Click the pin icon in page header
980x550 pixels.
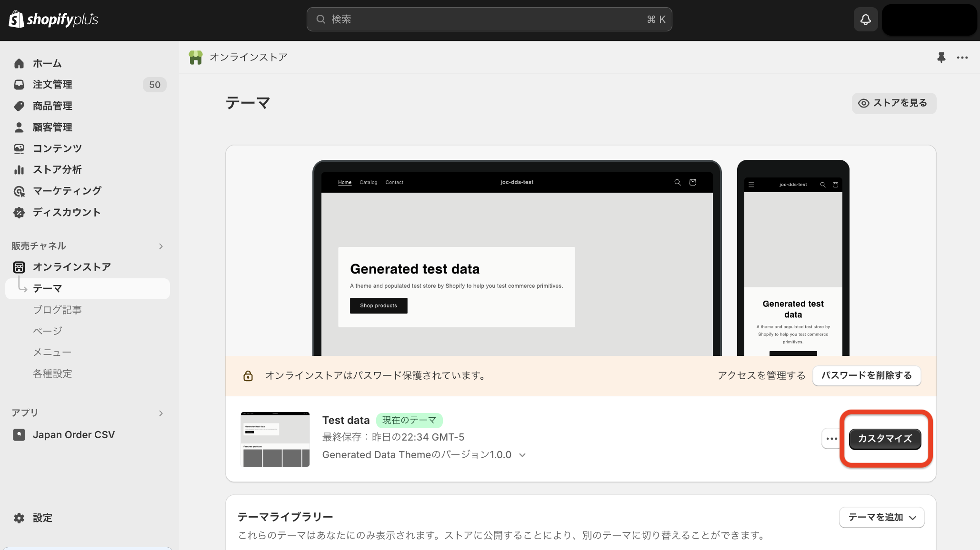(941, 58)
